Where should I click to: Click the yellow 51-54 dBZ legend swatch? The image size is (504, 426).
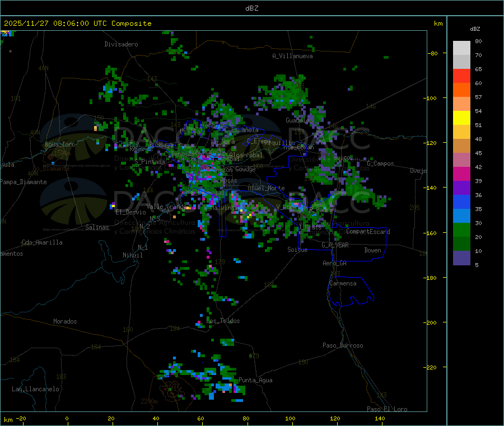coord(461,118)
